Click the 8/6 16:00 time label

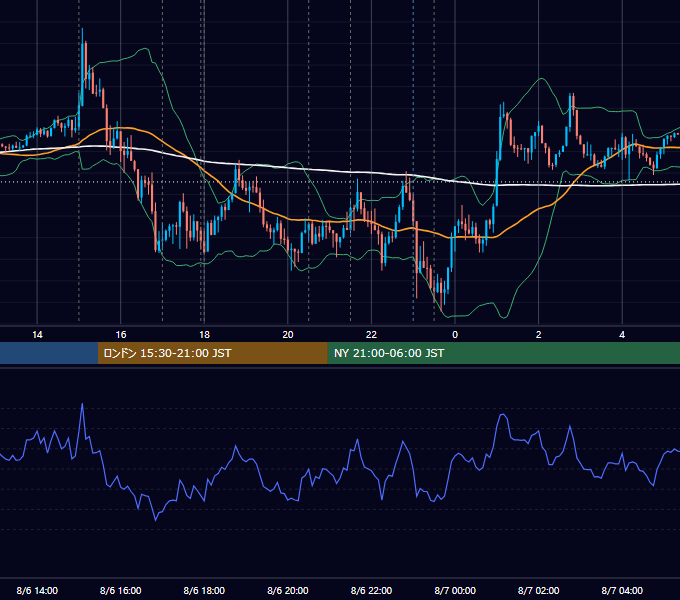[121, 590]
